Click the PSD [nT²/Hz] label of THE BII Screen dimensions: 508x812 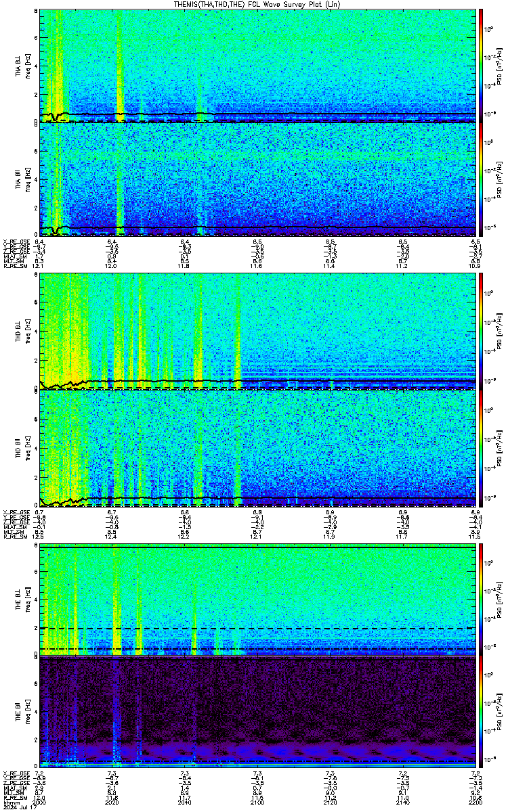click(x=499, y=713)
